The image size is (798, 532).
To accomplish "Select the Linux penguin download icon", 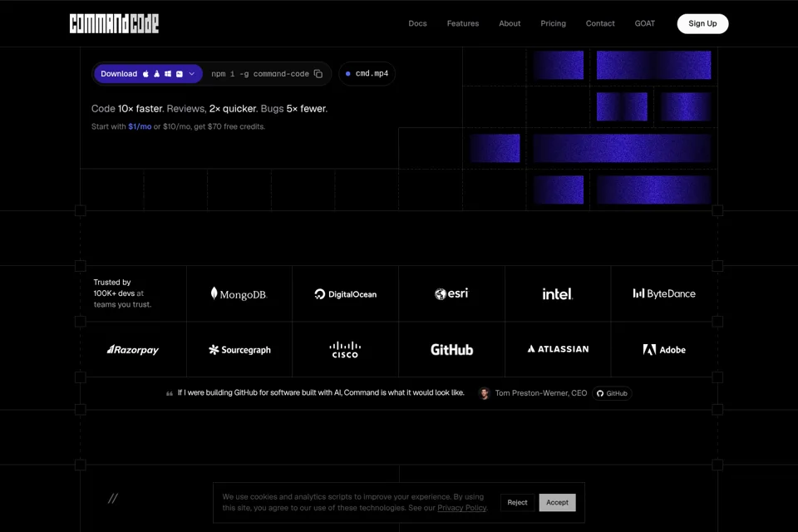I will coord(157,74).
